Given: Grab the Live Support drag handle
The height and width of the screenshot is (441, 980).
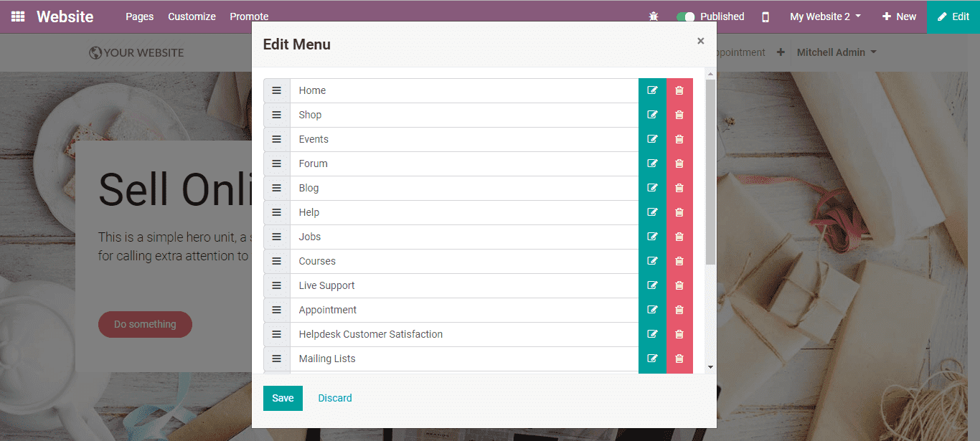Looking at the screenshot, I should point(277,285).
